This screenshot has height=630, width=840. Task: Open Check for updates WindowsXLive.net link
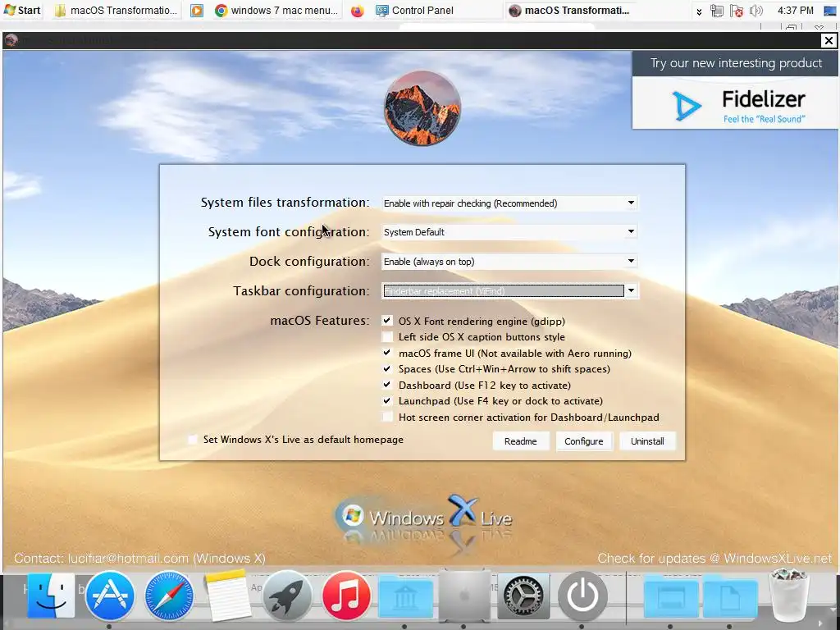[714, 558]
